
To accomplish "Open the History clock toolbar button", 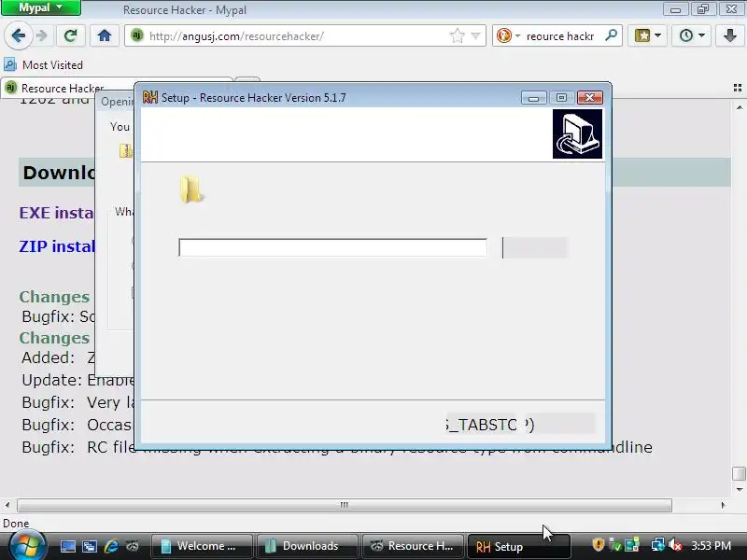I will click(x=686, y=35).
